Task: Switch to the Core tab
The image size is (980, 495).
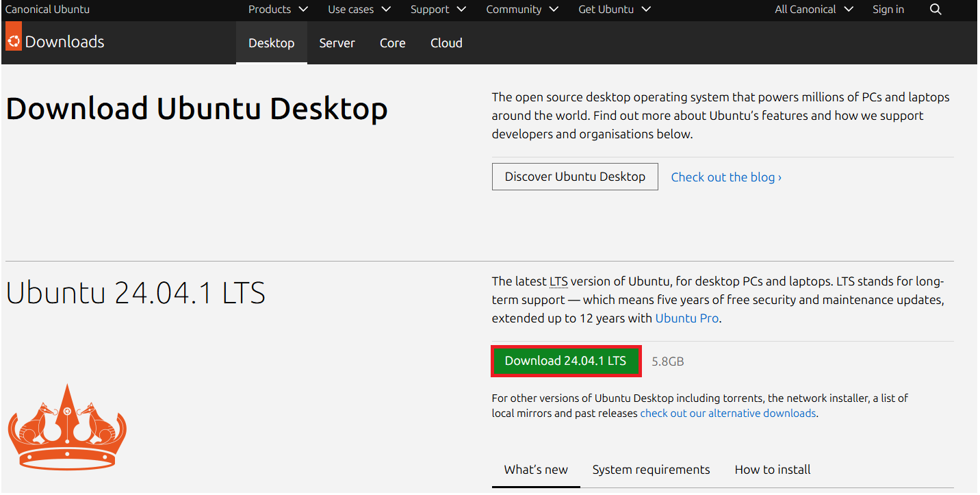Action: point(393,42)
